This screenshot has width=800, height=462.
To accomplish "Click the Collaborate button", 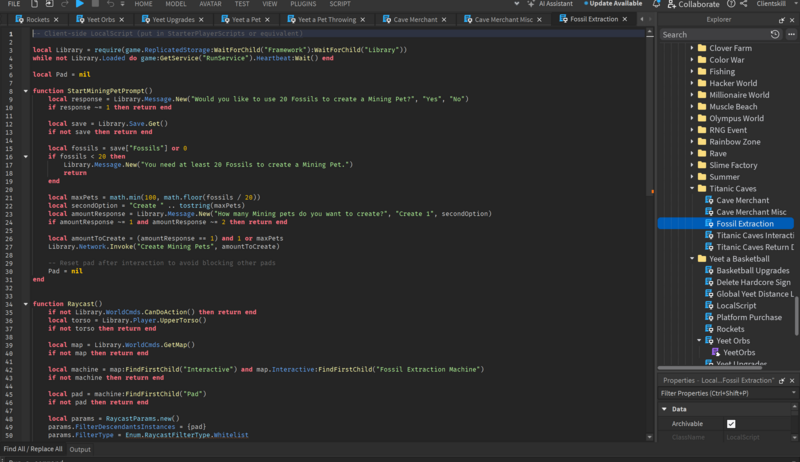I will [697, 4].
